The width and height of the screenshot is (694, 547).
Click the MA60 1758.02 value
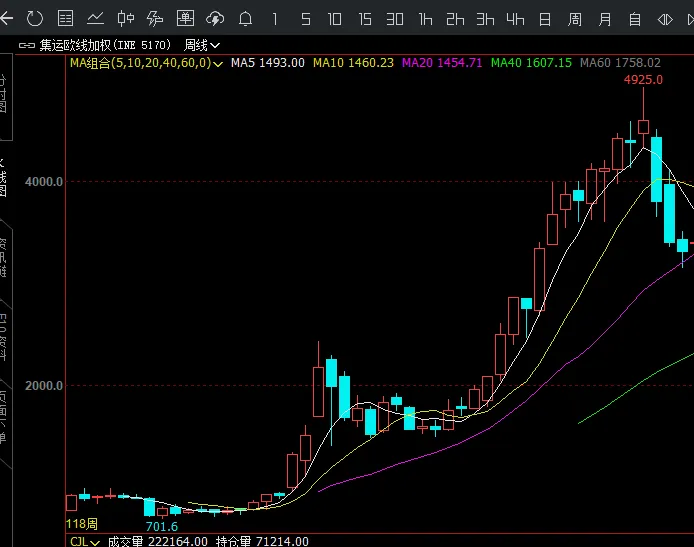point(620,63)
